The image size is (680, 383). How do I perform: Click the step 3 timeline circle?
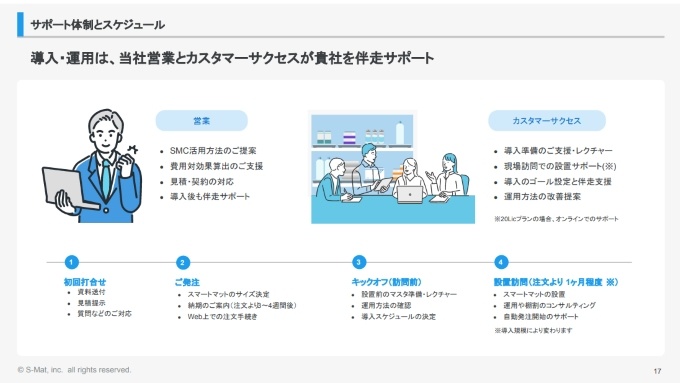[359, 262]
